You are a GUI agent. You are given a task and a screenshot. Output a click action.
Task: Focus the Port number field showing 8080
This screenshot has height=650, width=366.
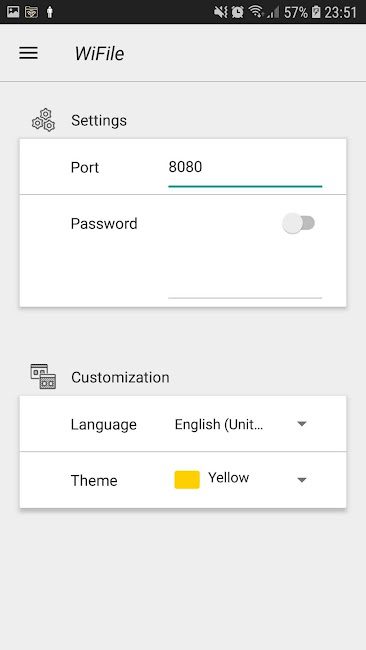(x=245, y=168)
